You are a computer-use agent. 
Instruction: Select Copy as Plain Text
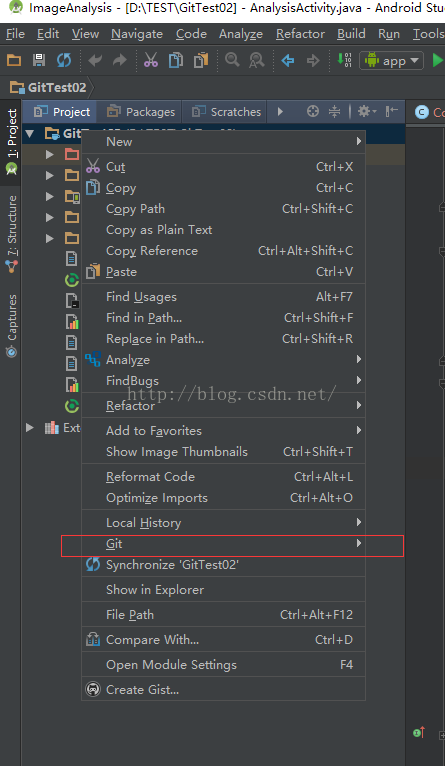[223, 230]
